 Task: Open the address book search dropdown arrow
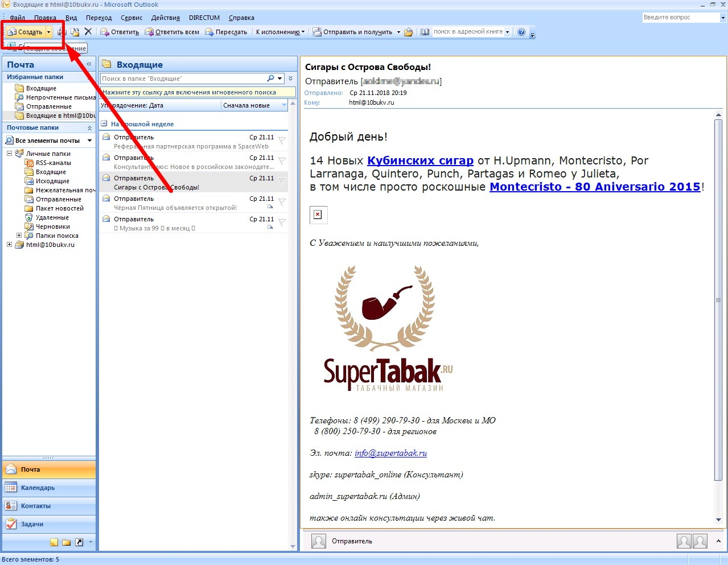point(508,32)
